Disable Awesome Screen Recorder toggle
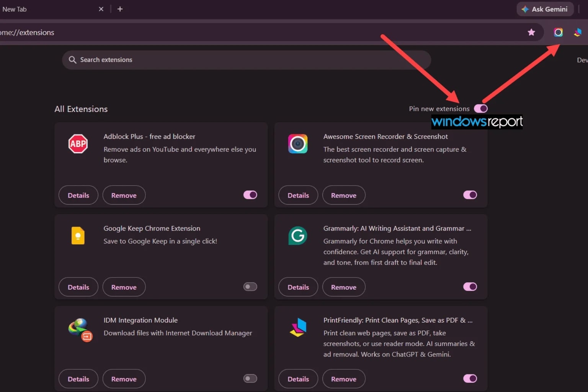 [x=470, y=195]
